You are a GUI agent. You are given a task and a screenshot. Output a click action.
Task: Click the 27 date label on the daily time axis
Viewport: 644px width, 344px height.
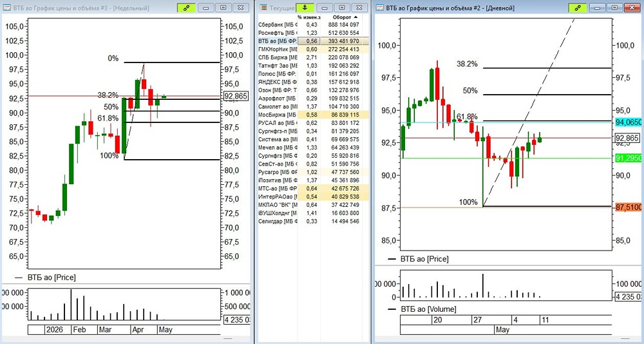[x=477, y=320]
